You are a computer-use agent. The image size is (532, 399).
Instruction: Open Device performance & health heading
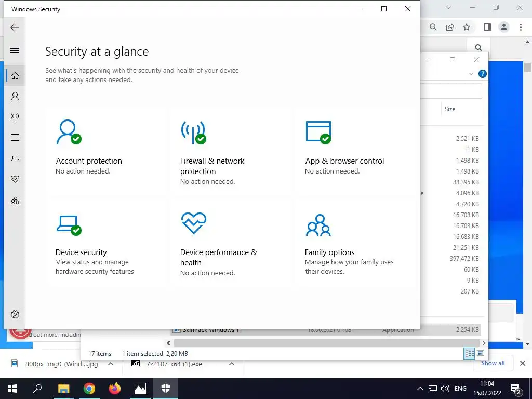coord(219,258)
